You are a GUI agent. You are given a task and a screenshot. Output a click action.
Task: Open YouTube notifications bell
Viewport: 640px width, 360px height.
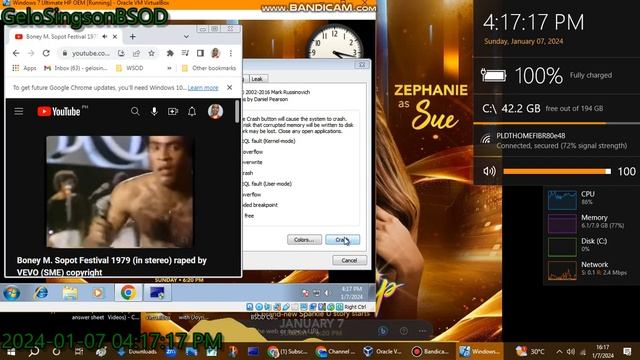[x=192, y=111]
